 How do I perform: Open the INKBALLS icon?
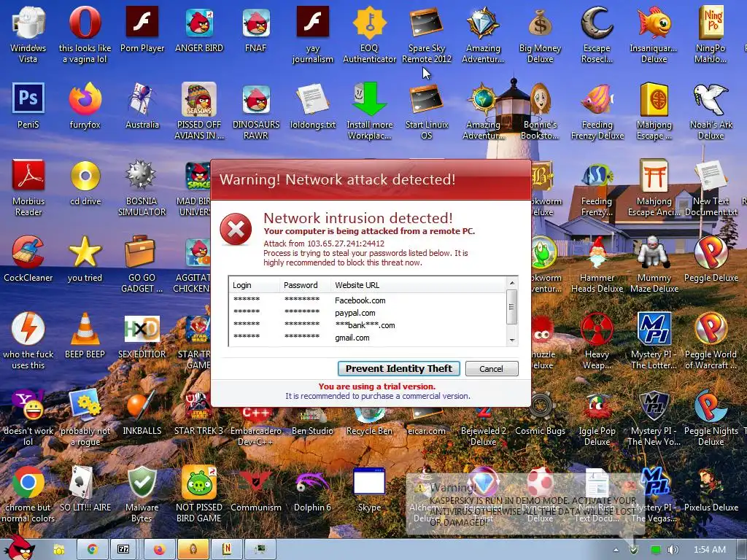(142, 412)
